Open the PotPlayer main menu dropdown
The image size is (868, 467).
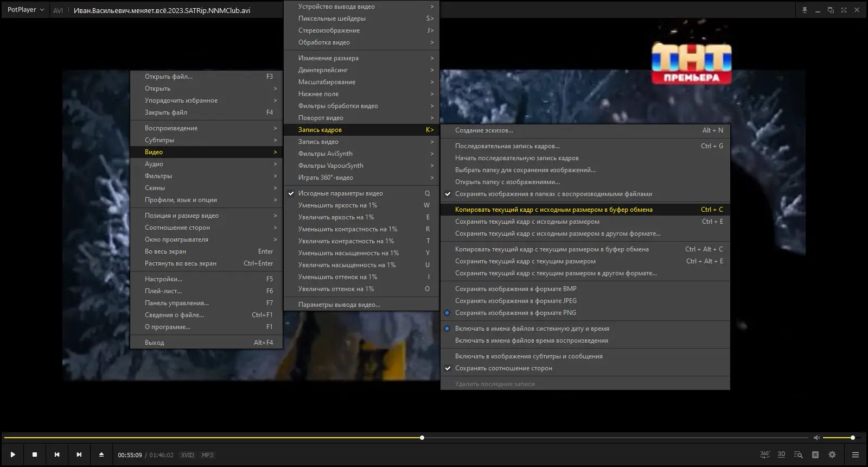[25, 10]
